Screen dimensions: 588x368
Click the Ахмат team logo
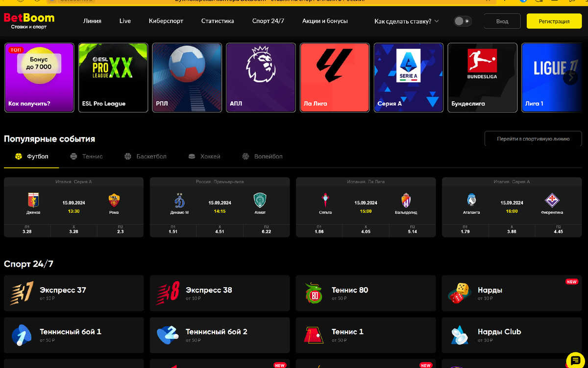260,200
